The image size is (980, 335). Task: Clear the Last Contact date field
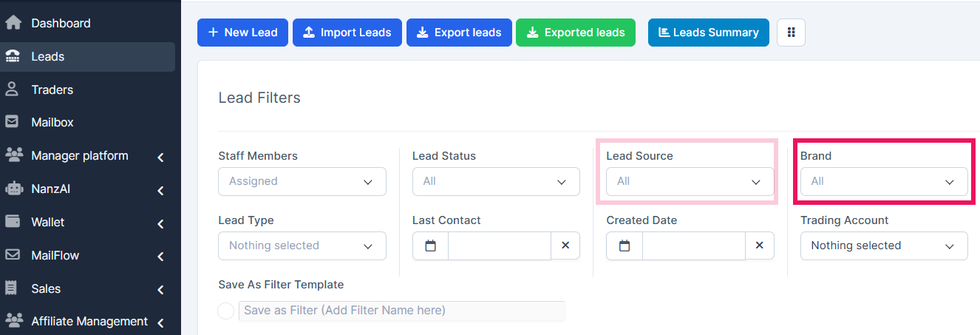pos(565,246)
